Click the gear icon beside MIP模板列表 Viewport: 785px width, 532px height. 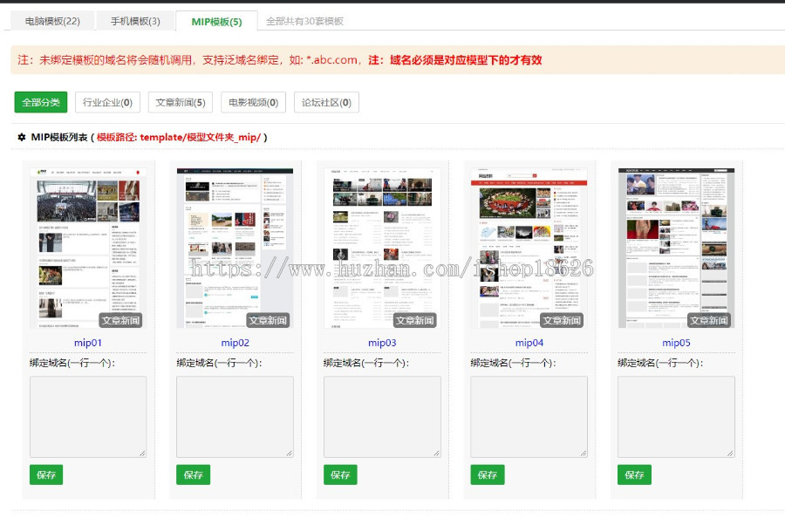[x=22, y=137]
